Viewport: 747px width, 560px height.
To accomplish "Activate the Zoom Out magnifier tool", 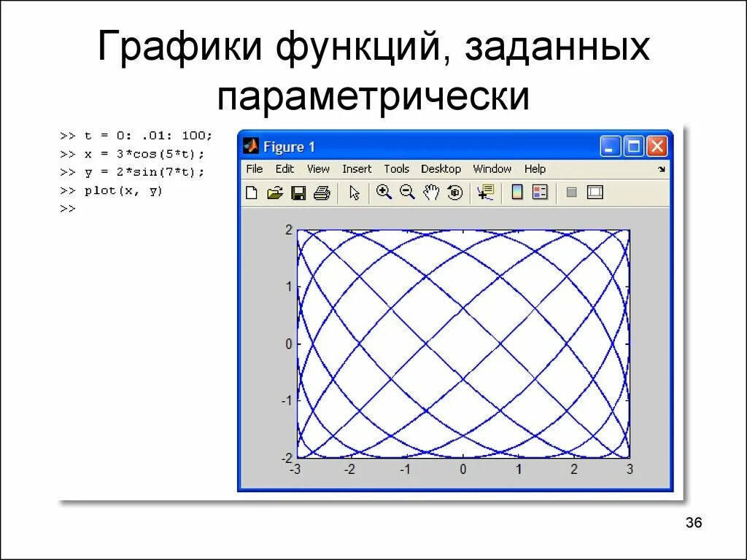I will (407, 192).
